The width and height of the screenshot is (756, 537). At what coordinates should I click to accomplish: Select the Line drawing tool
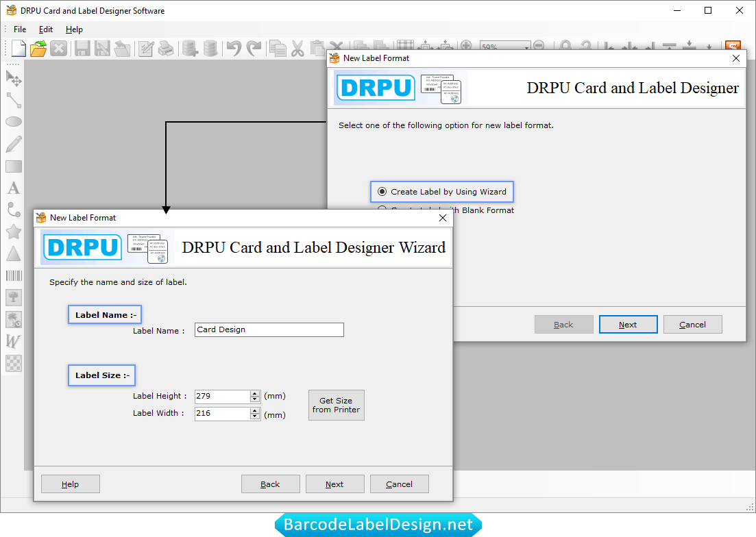(x=14, y=101)
